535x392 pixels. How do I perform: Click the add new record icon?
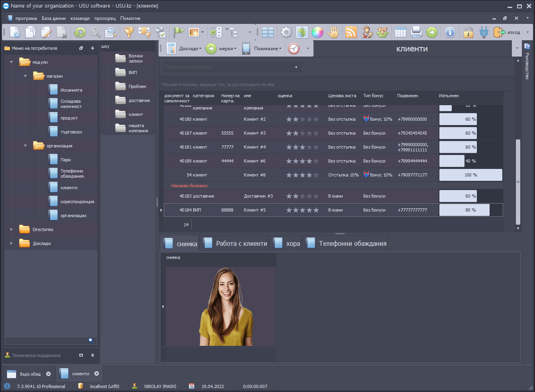point(15,32)
